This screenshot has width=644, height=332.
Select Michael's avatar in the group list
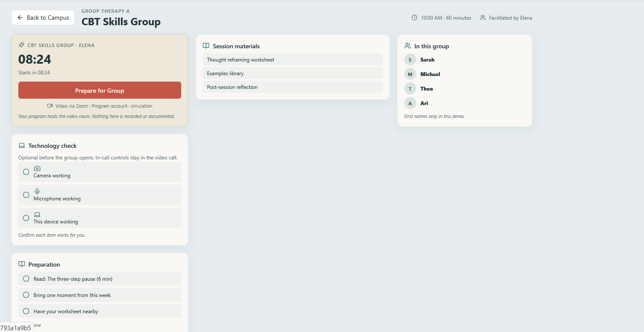[410, 74]
